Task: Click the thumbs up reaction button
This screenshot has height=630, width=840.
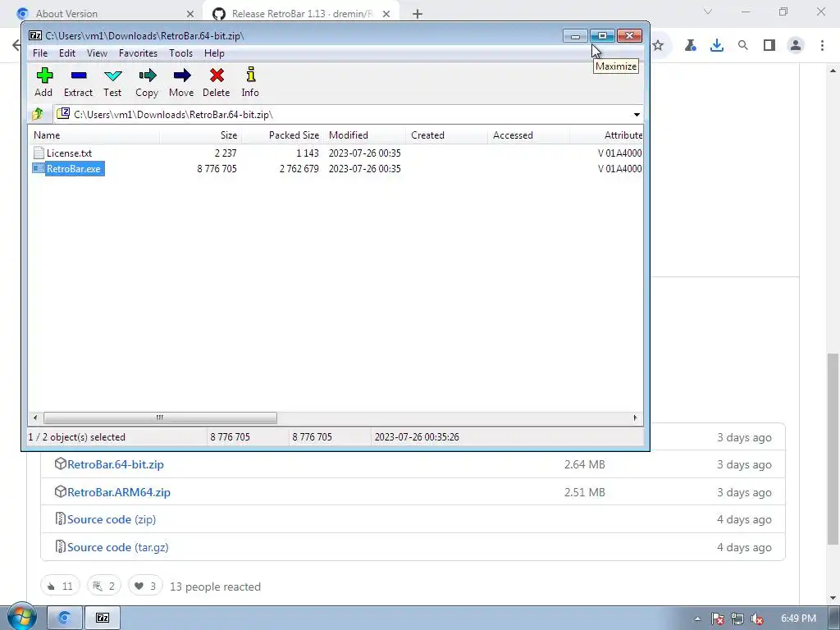Action: click(x=60, y=586)
